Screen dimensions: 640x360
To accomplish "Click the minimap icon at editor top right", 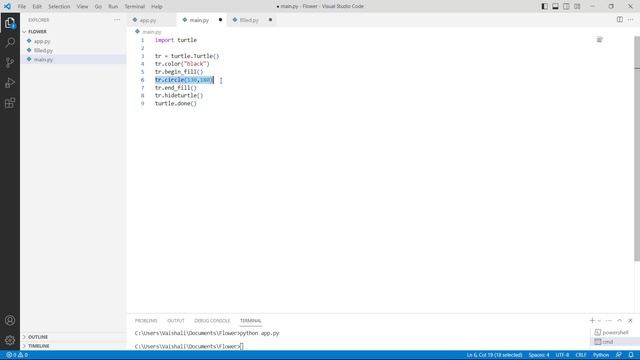I will pos(599,40).
